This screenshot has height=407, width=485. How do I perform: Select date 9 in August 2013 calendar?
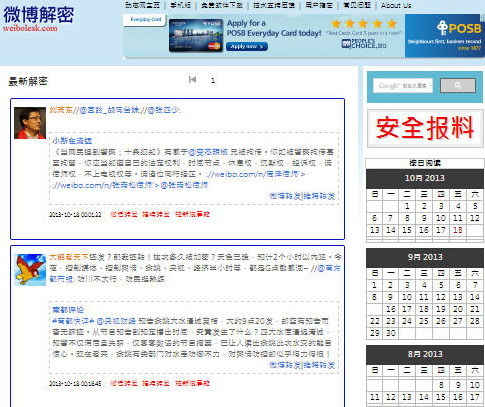[458, 385]
